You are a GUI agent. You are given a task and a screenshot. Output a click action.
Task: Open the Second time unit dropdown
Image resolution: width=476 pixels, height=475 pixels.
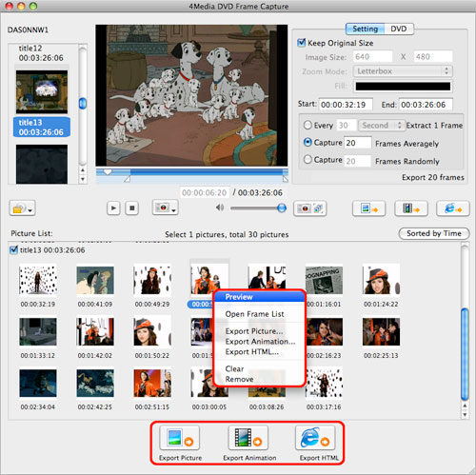tap(381, 125)
